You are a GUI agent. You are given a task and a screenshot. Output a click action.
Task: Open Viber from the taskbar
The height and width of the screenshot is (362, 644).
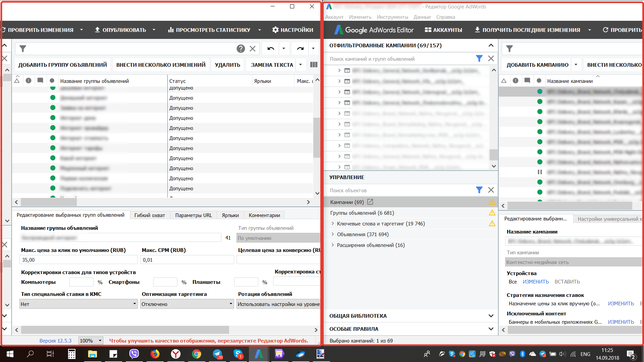pos(134,354)
